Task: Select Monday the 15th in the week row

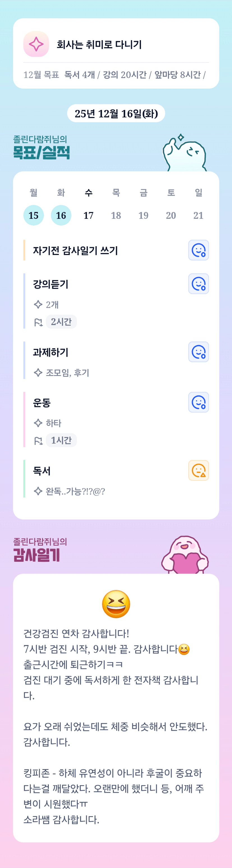Action: tap(34, 215)
